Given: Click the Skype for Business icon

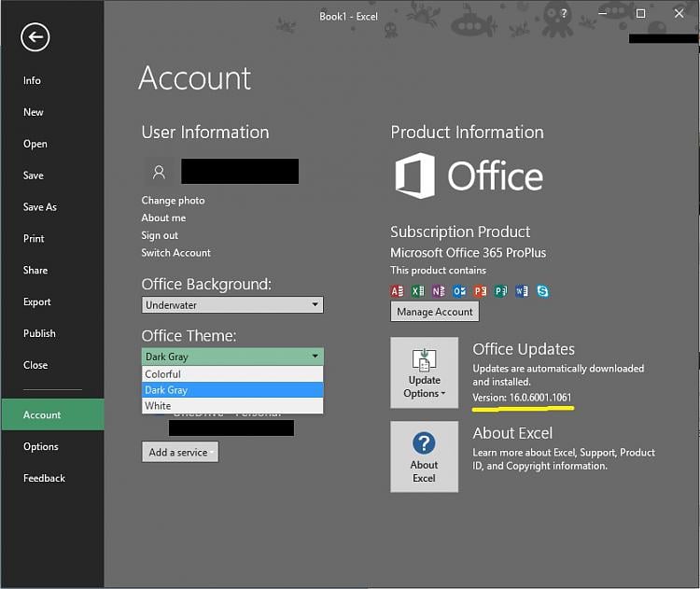Looking at the screenshot, I should pyautogui.click(x=542, y=291).
